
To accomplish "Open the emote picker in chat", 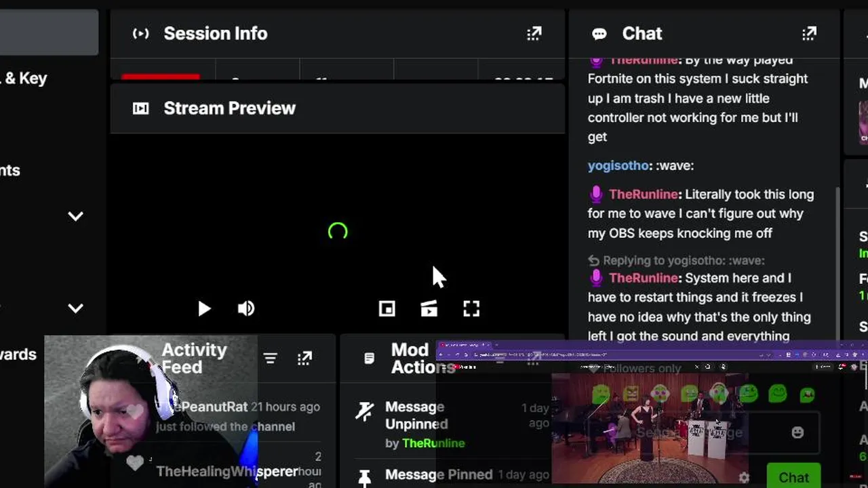I will (x=797, y=432).
